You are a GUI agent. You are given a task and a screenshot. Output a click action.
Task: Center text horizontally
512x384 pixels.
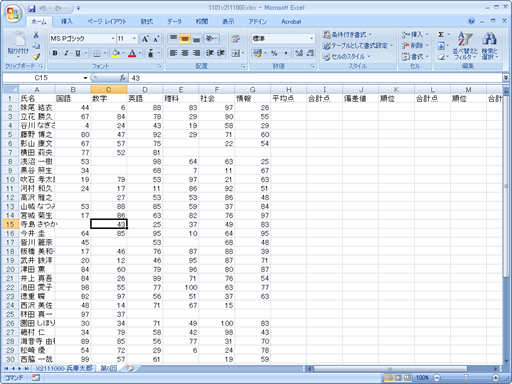tap(185, 53)
